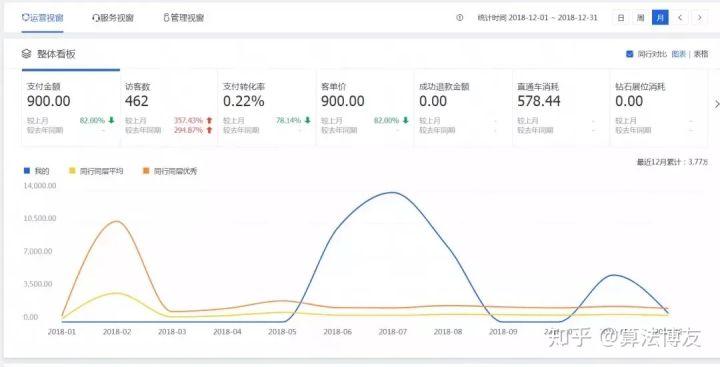Click the 整体看板 layers icon
Viewport: 720px width, 367px height.
(26, 54)
